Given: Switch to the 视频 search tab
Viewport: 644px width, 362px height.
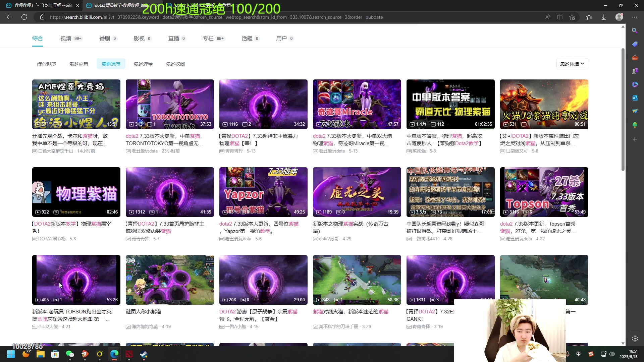Looking at the screenshot, I should (x=71, y=39).
